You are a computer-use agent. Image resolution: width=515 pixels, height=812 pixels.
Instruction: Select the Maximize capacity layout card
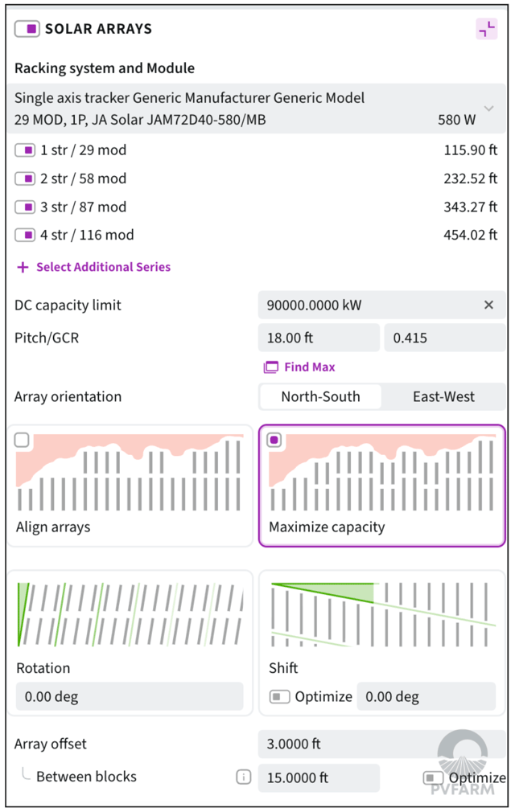(381, 486)
